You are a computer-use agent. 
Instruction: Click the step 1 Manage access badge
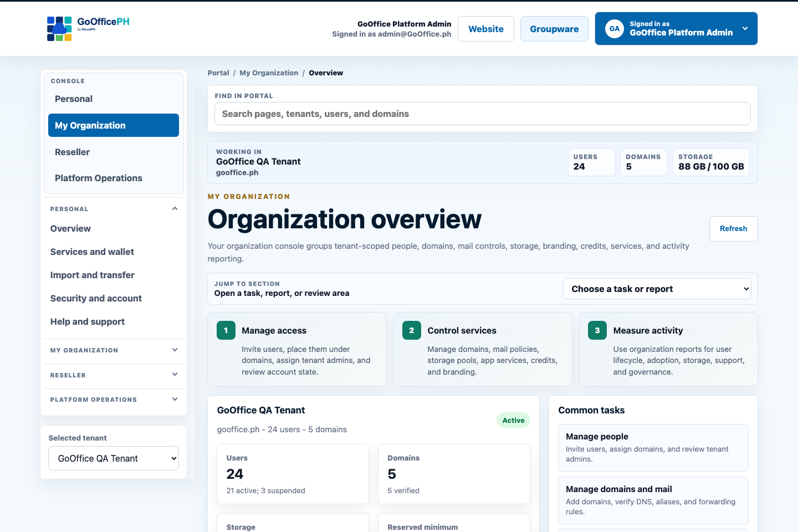(x=226, y=330)
